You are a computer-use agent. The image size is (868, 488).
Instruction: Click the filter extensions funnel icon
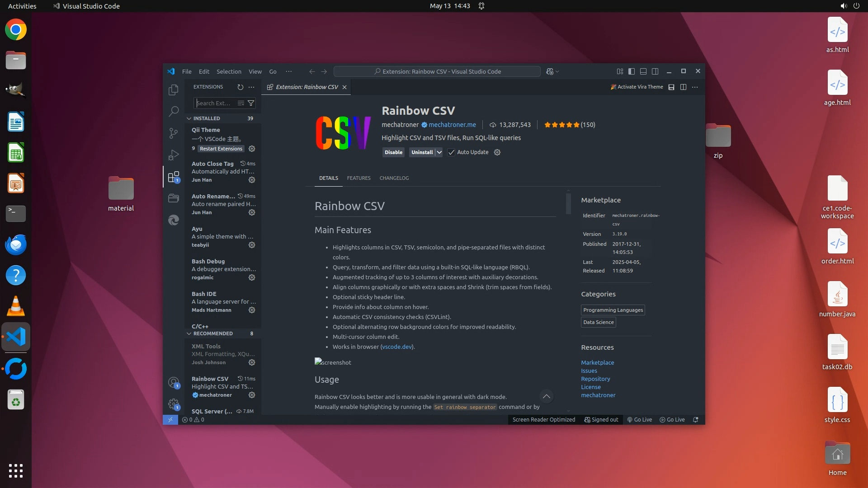coord(251,103)
